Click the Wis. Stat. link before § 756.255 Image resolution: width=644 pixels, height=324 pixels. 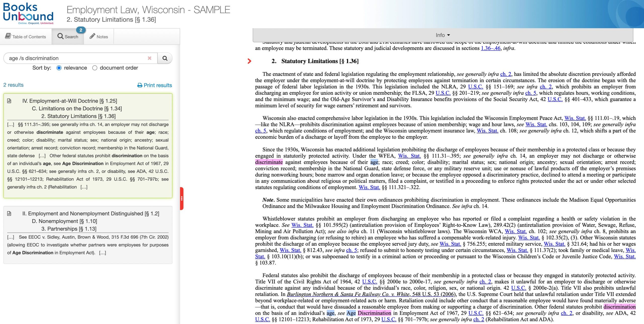coord(450,244)
